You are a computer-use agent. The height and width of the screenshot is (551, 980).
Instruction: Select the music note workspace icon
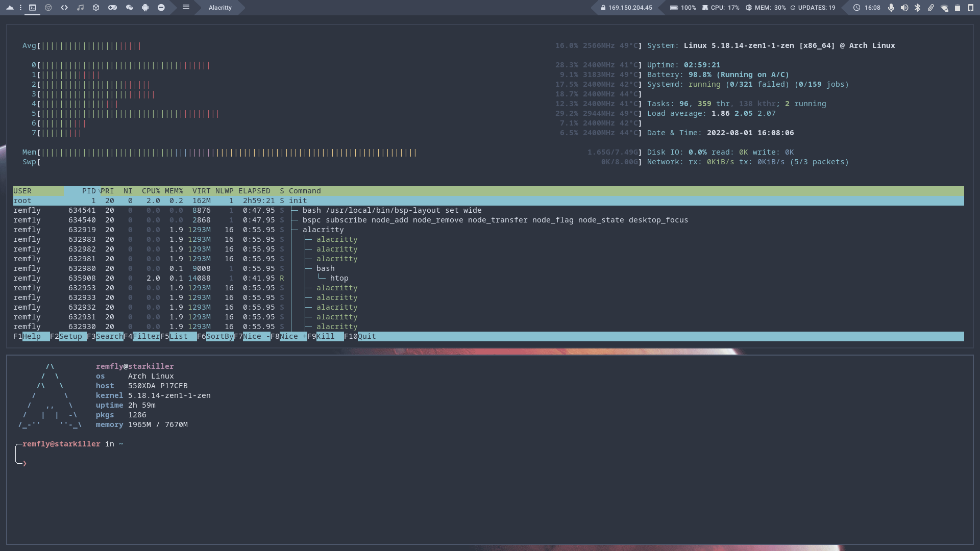click(x=80, y=8)
